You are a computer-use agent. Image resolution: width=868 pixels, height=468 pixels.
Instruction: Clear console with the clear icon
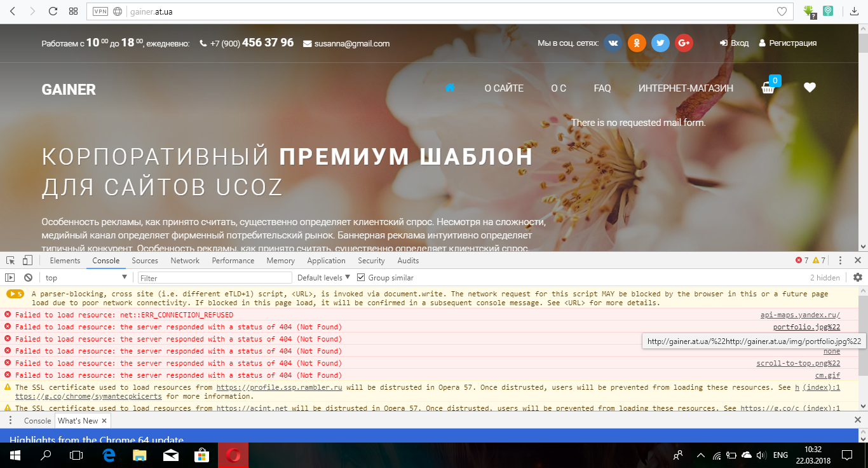coord(28,278)
